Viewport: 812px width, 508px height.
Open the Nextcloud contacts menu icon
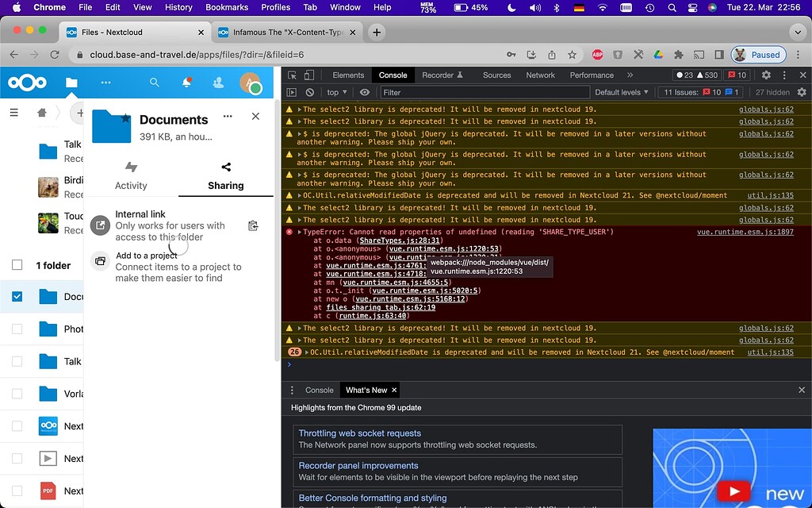[218, 83]
